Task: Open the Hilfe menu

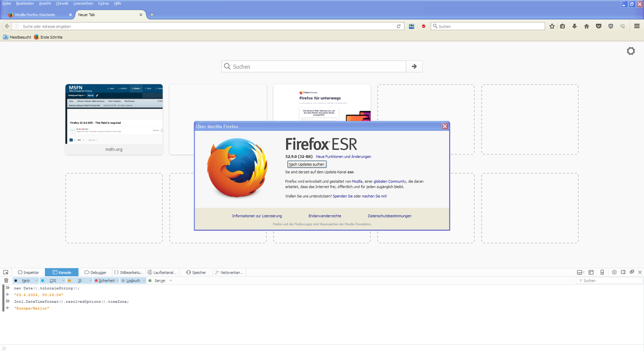Action: click(x=118, y=4)
